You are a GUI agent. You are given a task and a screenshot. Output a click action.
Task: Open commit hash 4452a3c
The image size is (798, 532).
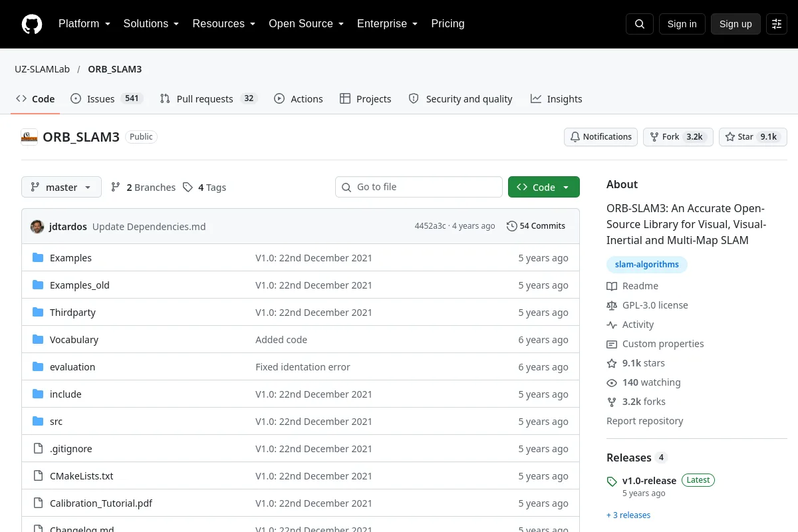(430, 226)
